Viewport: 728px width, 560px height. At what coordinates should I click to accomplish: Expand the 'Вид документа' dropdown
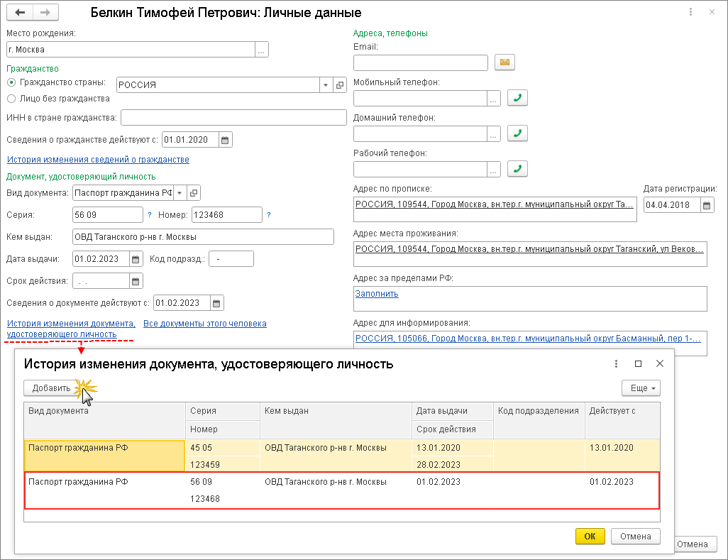[x=180, y=193]
